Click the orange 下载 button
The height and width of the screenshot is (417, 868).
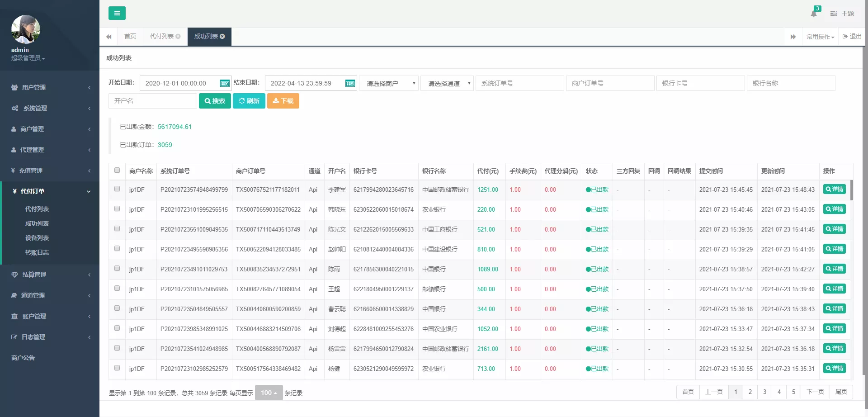click(x=283, y=101)
